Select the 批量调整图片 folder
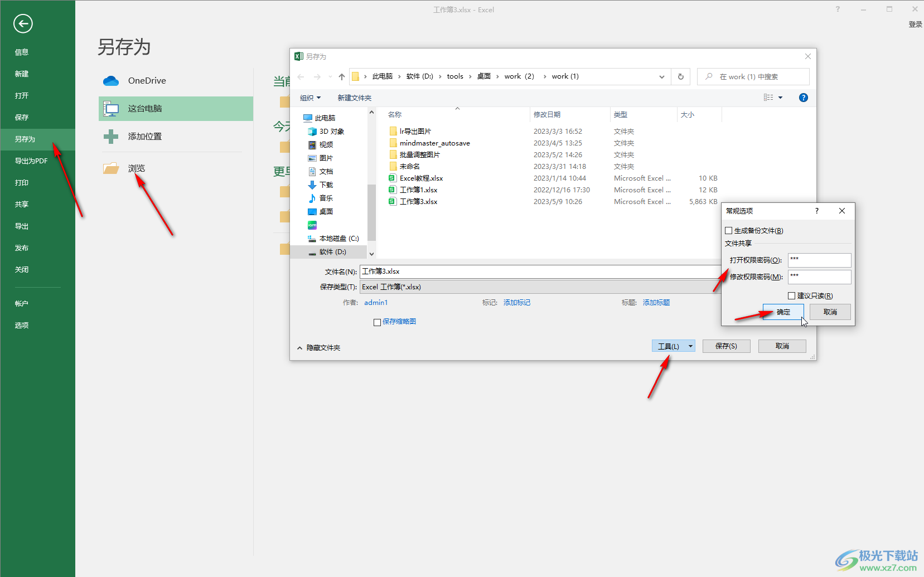The image size is (924, 577). click(414, 155)
